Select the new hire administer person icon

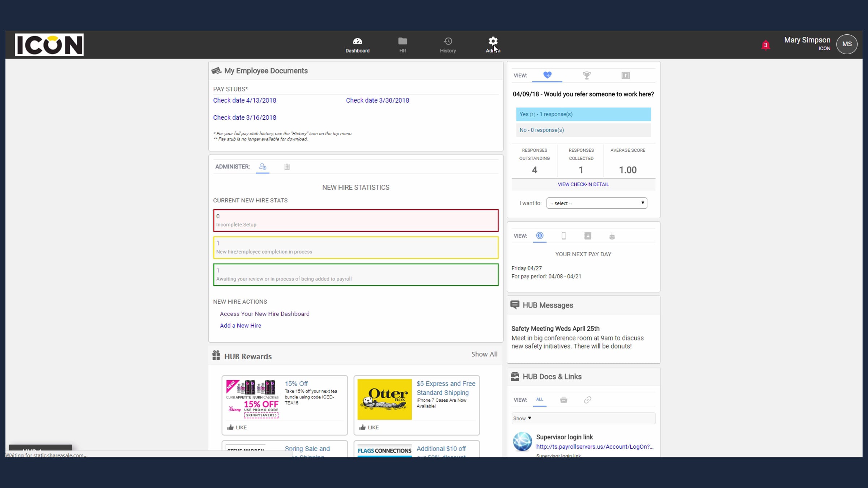263,167
